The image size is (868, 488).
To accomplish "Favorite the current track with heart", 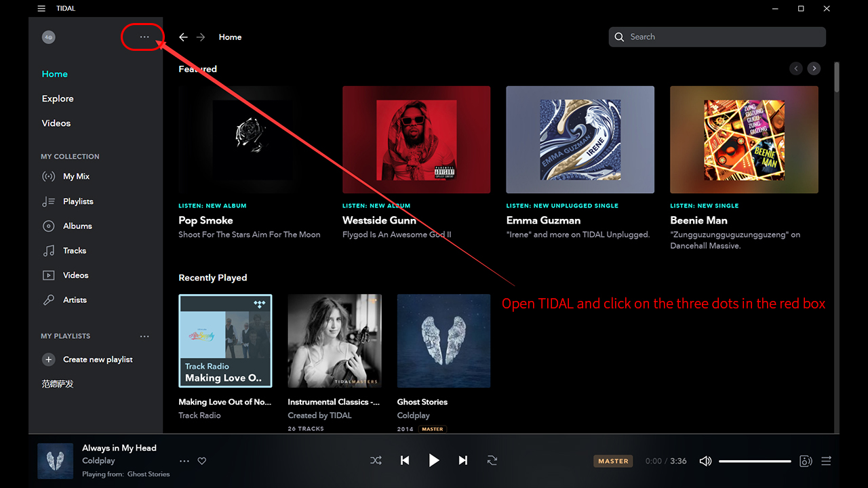I will pos(201,461).
